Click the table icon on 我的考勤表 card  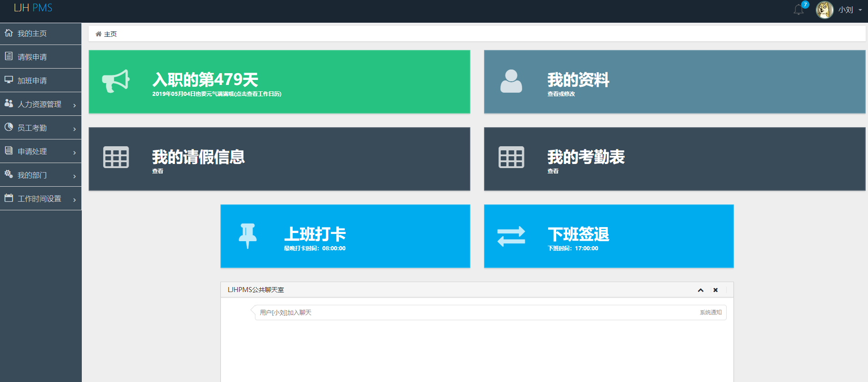click(x=511, y=157)
